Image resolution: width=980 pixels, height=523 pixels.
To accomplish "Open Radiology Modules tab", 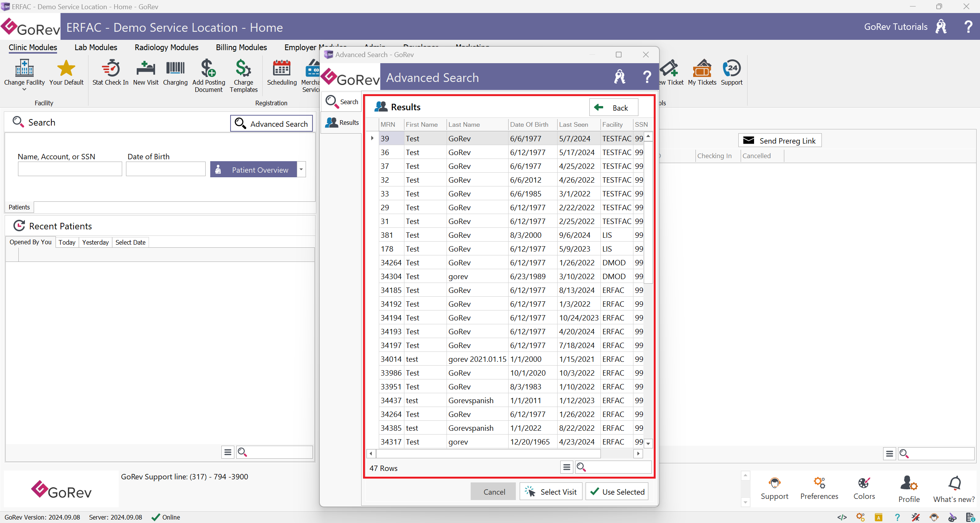I will click(167, 47).
